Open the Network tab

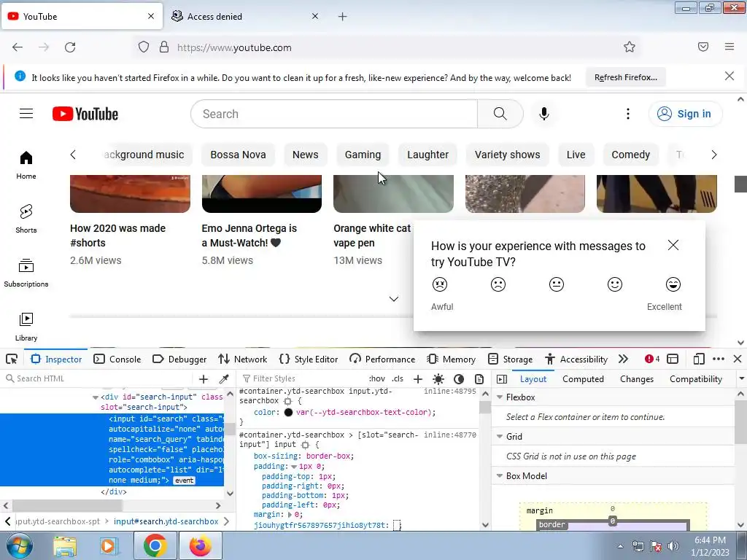coord(242,359)
